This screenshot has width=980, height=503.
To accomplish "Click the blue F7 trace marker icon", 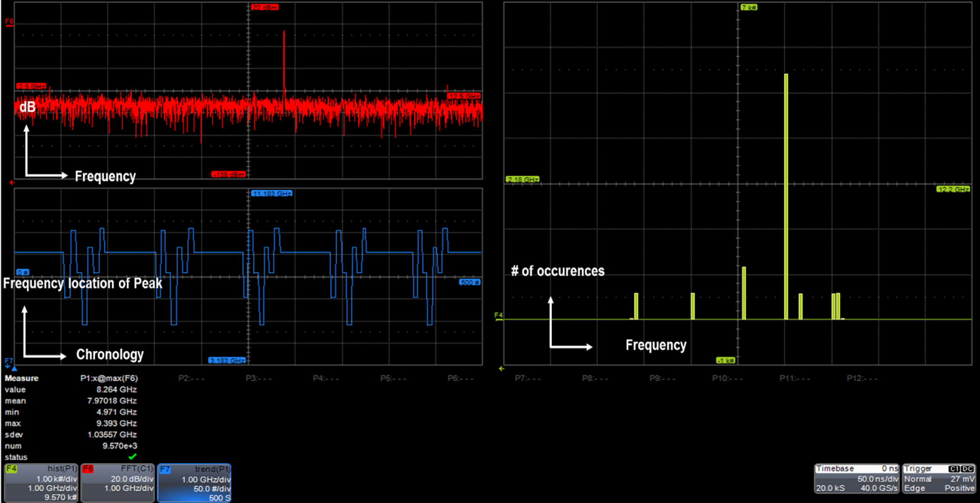I will (9, 362).
